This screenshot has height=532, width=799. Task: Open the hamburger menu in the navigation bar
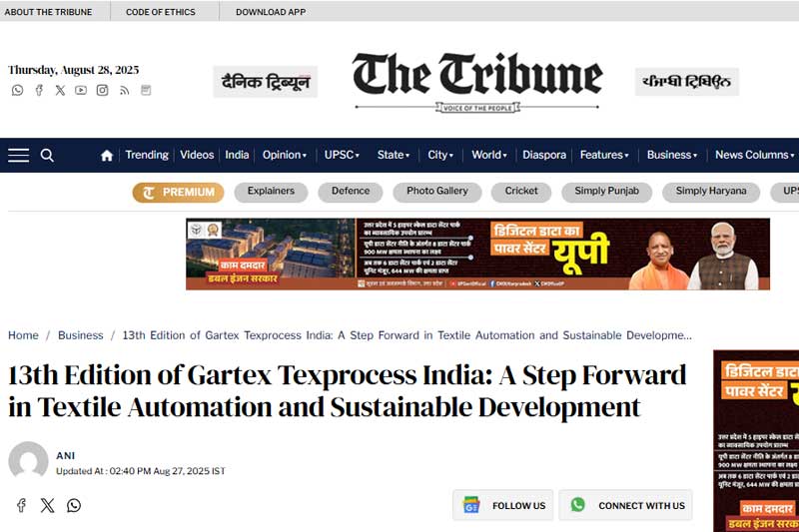pos(18,156)
